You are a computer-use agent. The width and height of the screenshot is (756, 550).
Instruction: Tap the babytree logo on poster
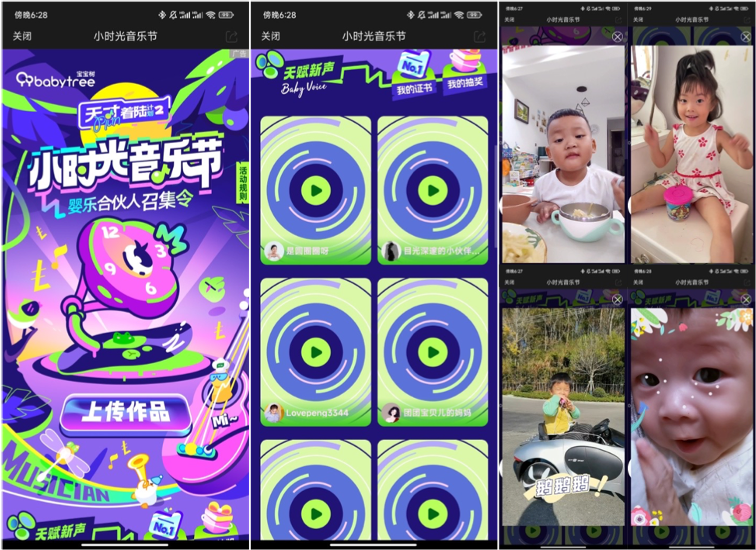tap(55, 80)
